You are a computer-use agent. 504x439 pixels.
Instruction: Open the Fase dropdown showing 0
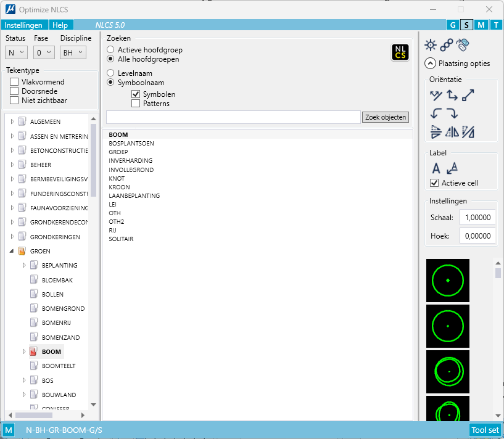pos(44,52)
